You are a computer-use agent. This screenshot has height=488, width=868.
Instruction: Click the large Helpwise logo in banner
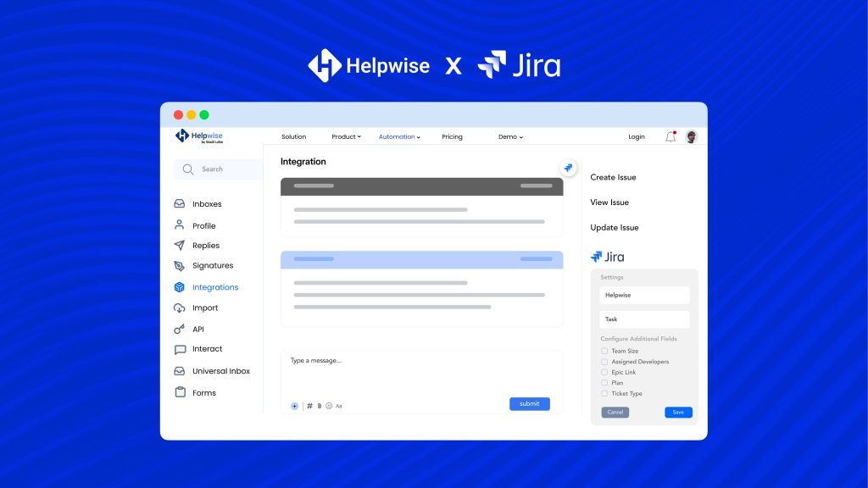[x=369, y=65]
